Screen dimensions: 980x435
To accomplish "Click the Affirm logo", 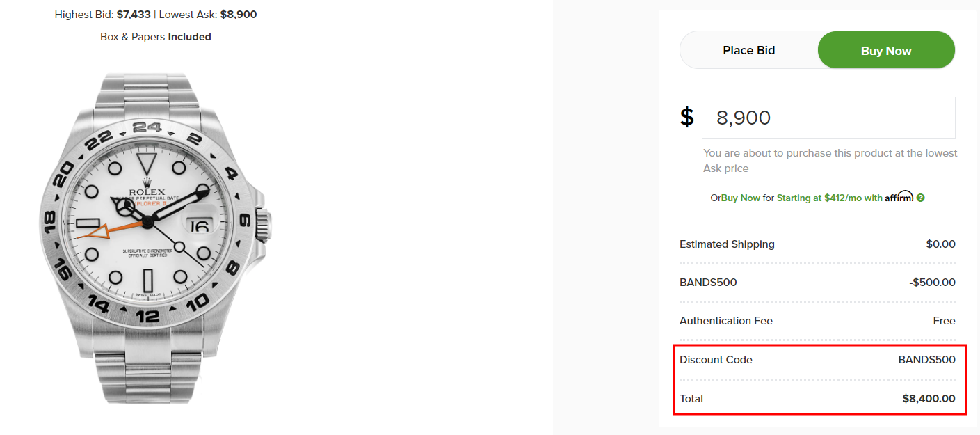I will [x=899, y=197].
